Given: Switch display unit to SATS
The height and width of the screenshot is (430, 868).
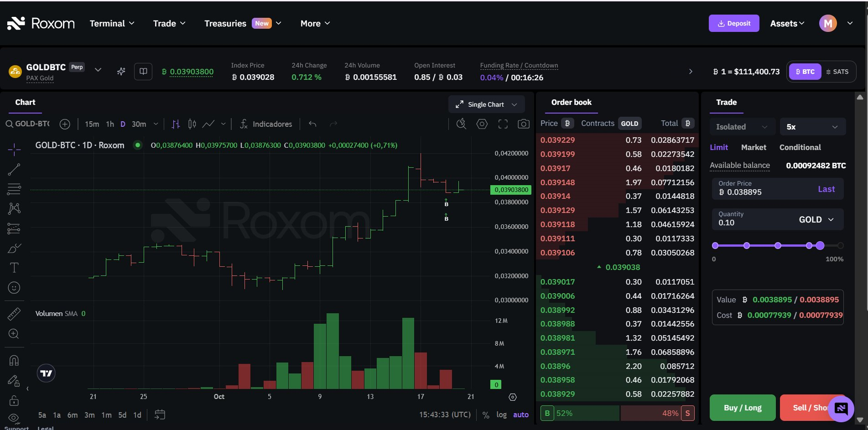Looking at the screenshot, I should tap(837, 72).
